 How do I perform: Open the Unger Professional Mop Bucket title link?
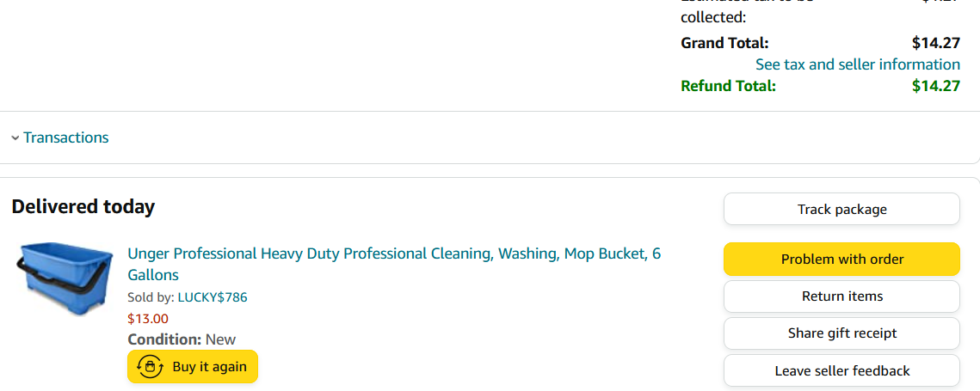[x=394, y=264]
